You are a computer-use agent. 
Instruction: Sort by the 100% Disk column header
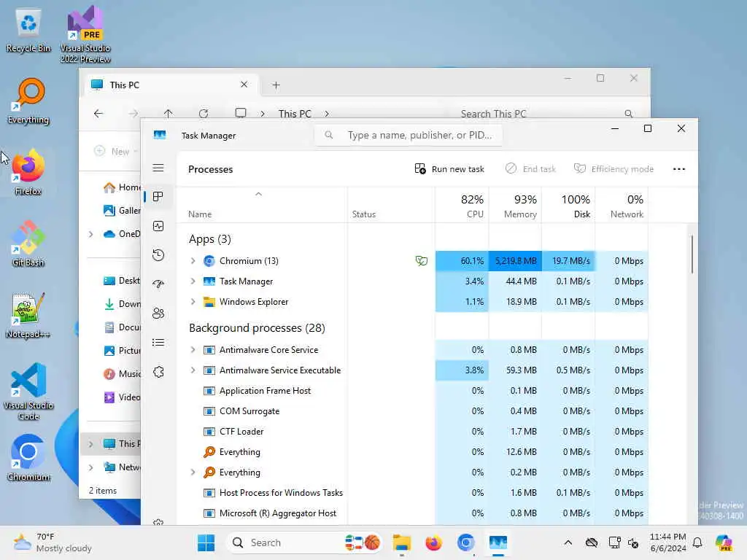click(x=568, y=206)
